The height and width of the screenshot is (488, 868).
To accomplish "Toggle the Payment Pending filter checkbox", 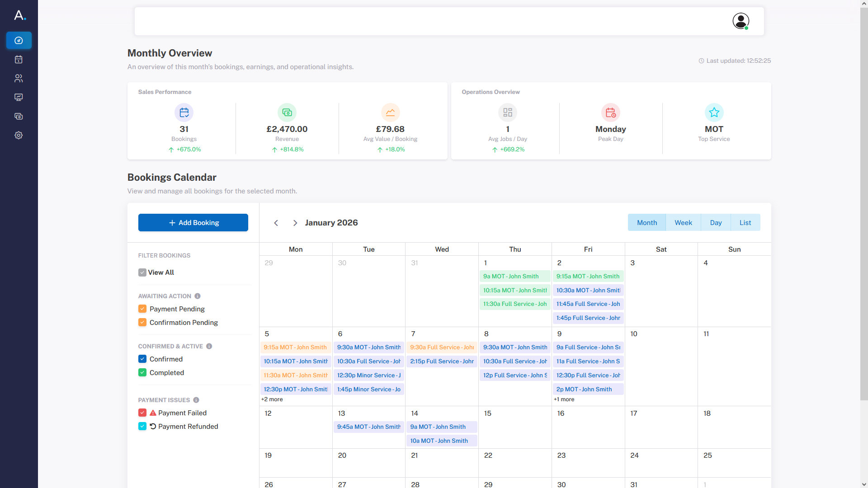I will coord(142,309).
